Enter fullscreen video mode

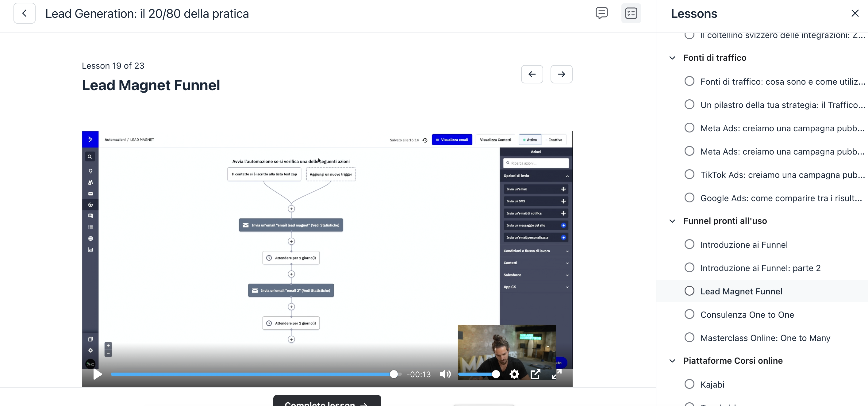(556, 374)
